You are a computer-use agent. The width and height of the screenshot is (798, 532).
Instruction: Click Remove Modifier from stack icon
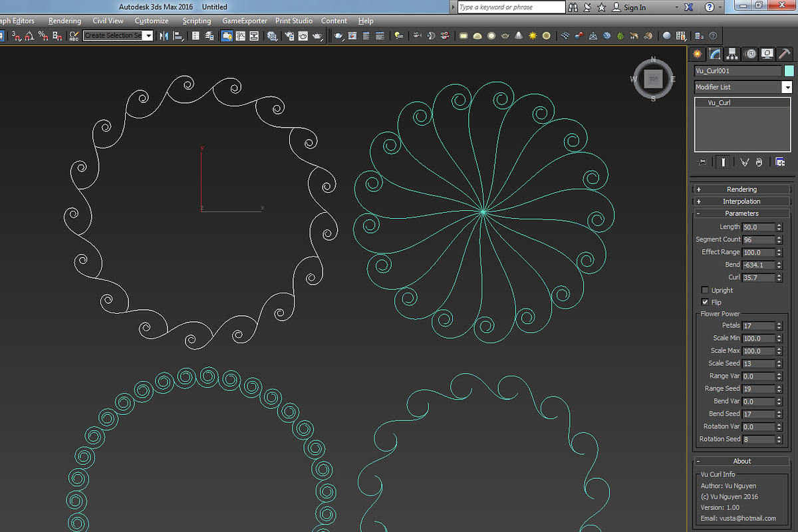[x=759, y=162]
